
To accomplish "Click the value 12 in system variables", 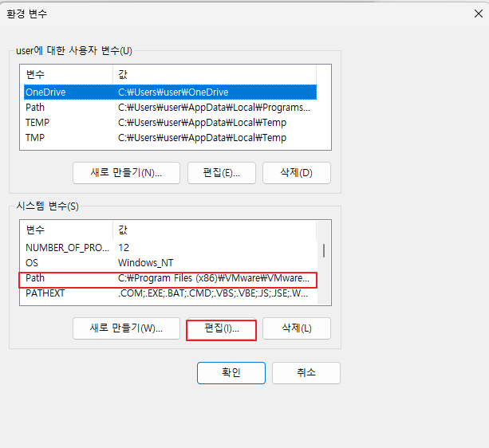I will (x=124, y=248).
